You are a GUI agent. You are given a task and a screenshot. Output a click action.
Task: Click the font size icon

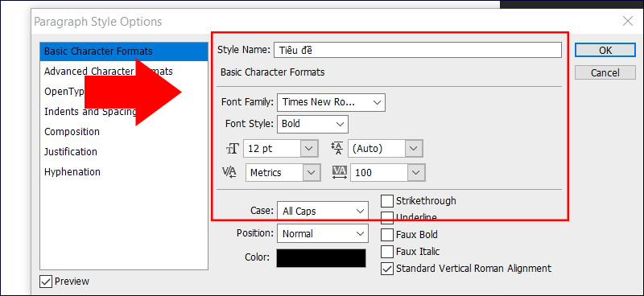click(232, 149)
